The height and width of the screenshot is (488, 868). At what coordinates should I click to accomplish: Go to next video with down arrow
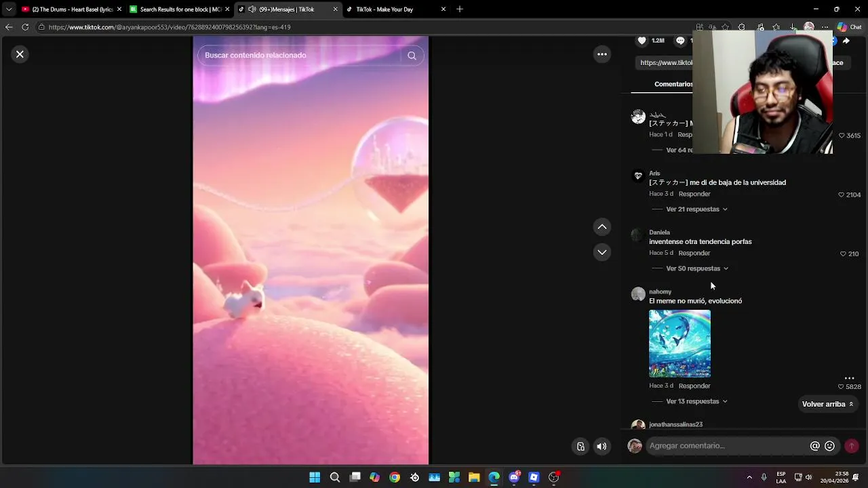pos(601,252)
